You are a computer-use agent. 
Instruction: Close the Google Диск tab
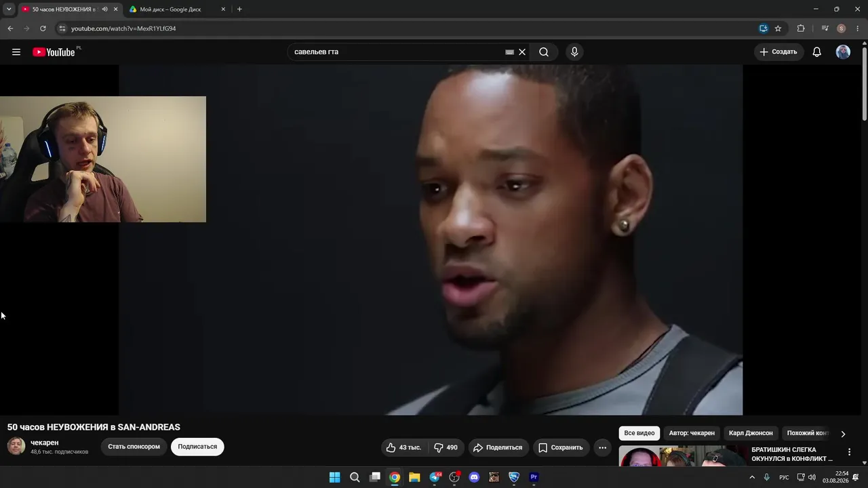tap(223, 9)
